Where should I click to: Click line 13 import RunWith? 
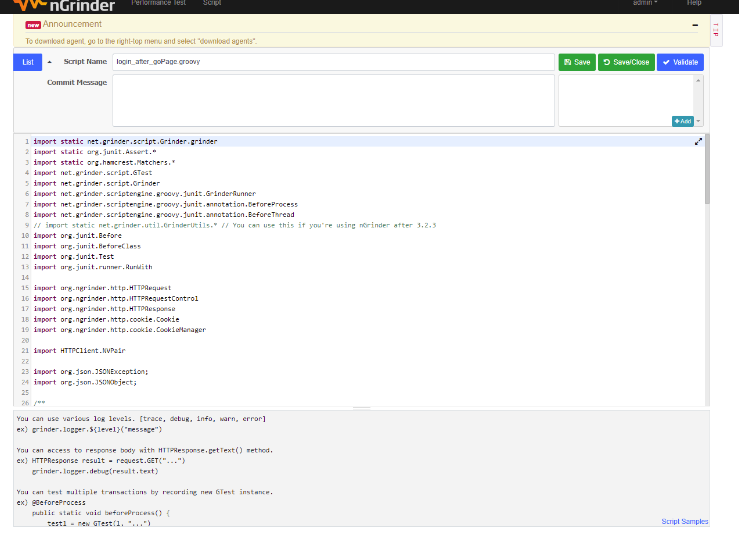(93, 267)
